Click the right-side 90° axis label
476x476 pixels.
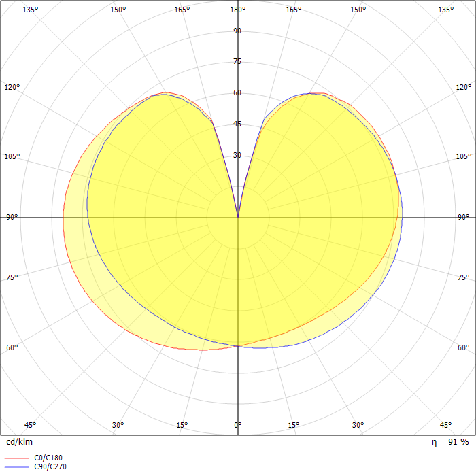[x=464, y=217]
